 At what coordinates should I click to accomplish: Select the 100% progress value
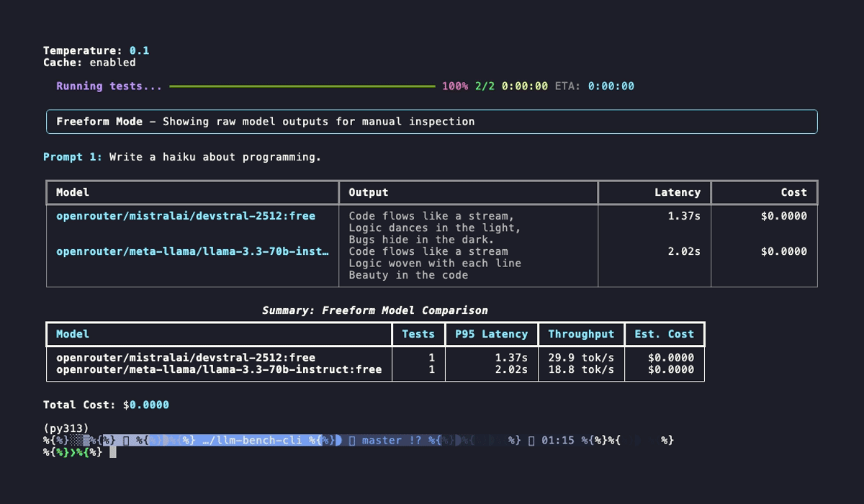point(455,86)
